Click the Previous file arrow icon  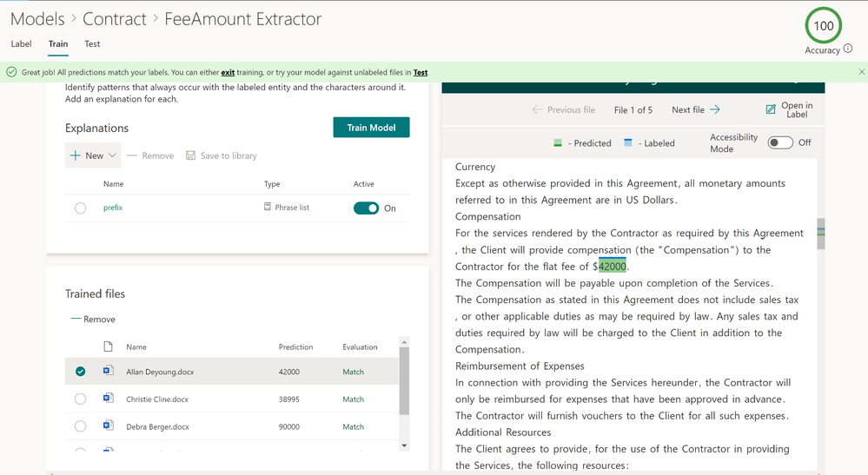point(537,109)
